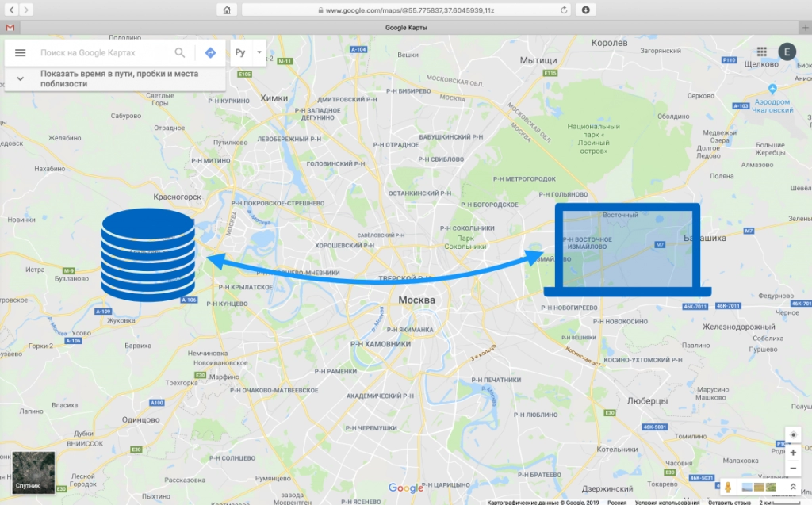Open the Ру input language dropdown arrow
812x505 pixels.
[x=259, y=52]
